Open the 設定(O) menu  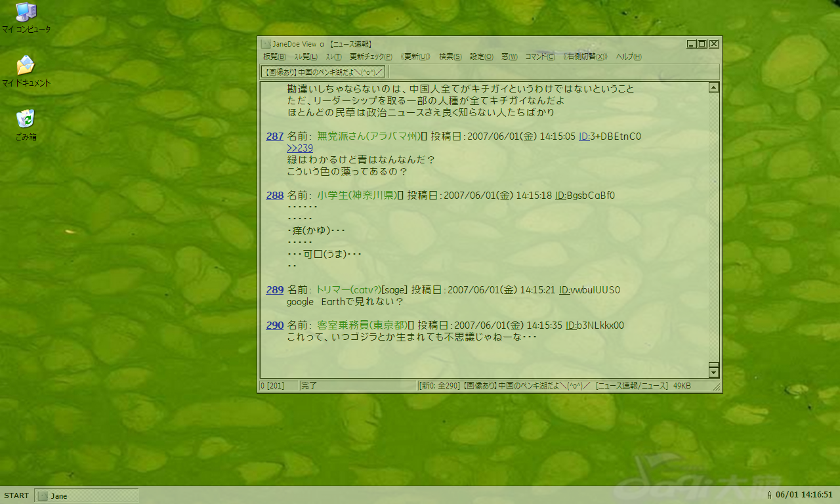click(482, 57)
